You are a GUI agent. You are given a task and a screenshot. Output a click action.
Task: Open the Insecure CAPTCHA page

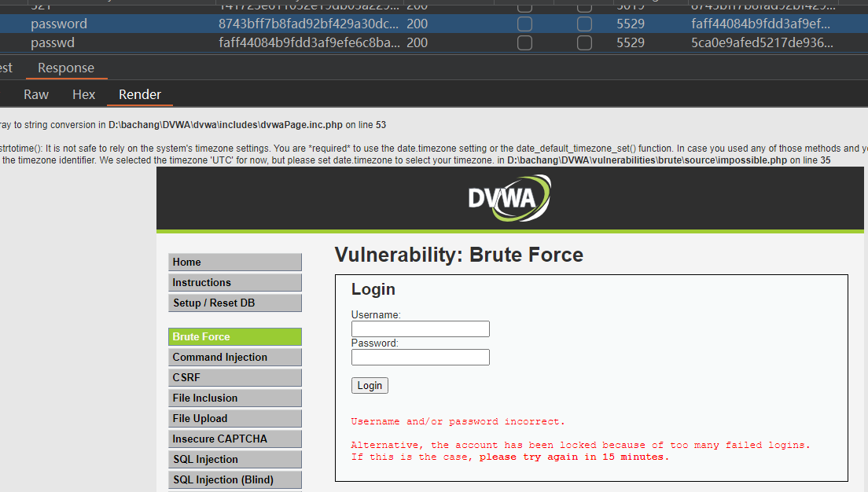coord(235,439)
